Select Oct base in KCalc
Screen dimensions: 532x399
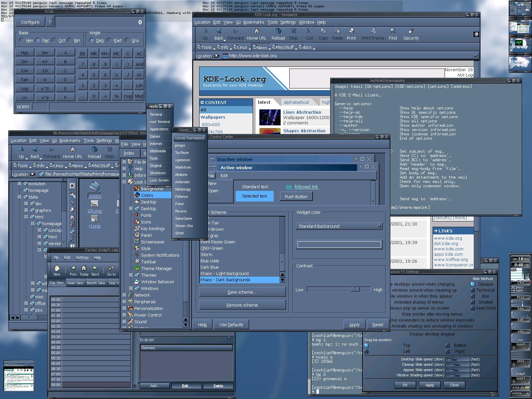54,40
